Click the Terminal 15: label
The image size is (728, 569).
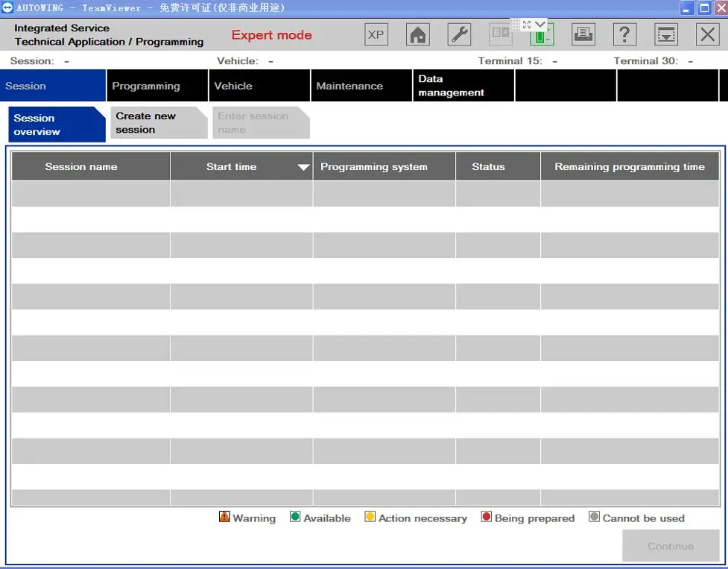click(510, 61)
